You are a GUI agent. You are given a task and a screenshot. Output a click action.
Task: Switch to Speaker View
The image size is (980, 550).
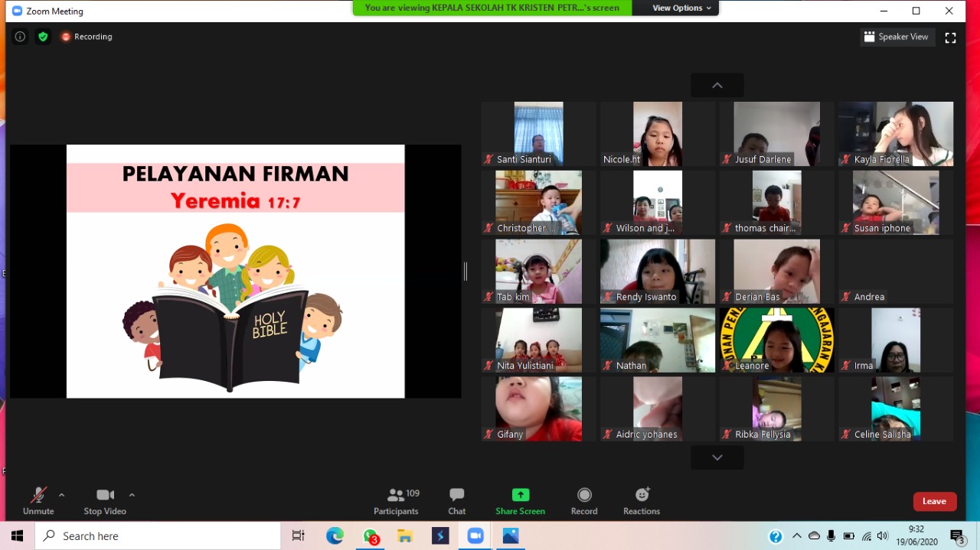coord(897,37)
